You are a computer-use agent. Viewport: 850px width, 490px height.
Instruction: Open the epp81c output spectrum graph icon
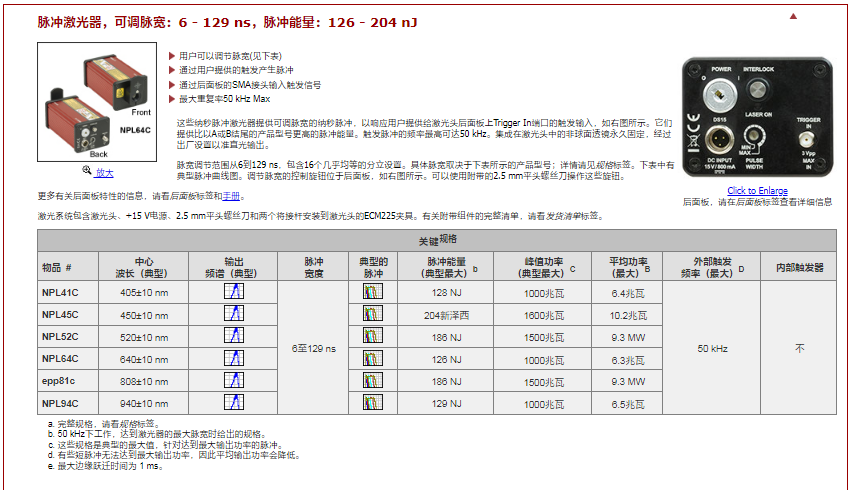pos(233,380)
